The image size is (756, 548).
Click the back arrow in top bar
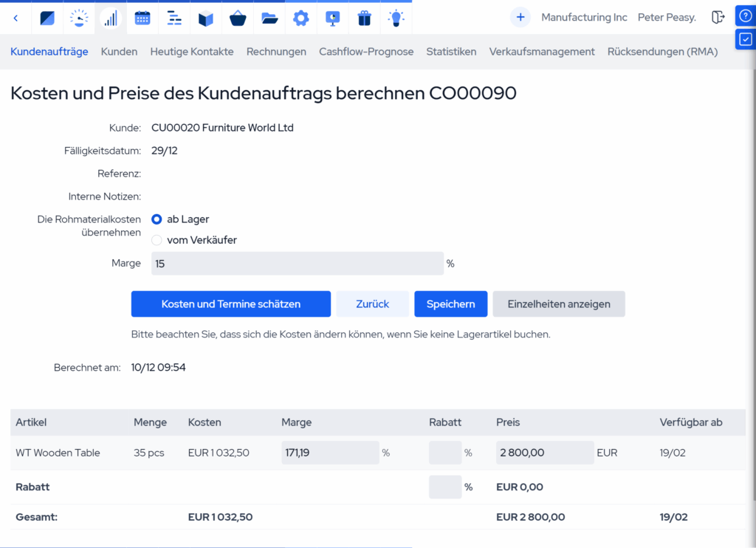click(16, 18)
